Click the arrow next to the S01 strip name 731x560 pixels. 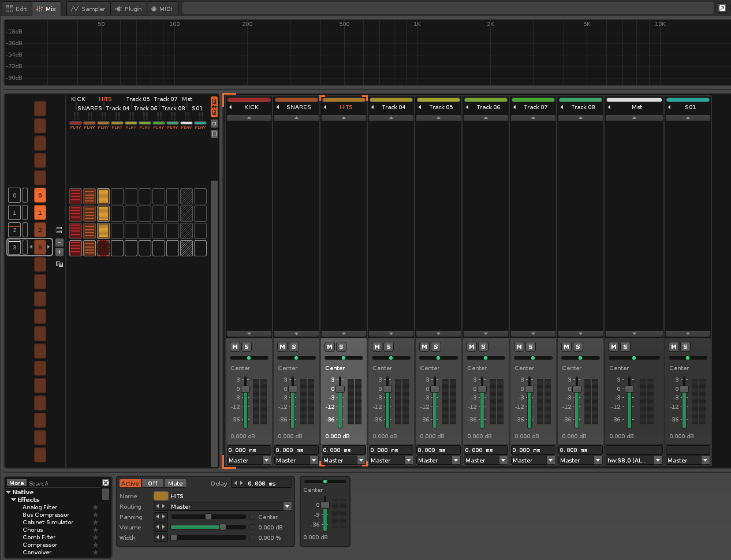(x=669, y=107)
